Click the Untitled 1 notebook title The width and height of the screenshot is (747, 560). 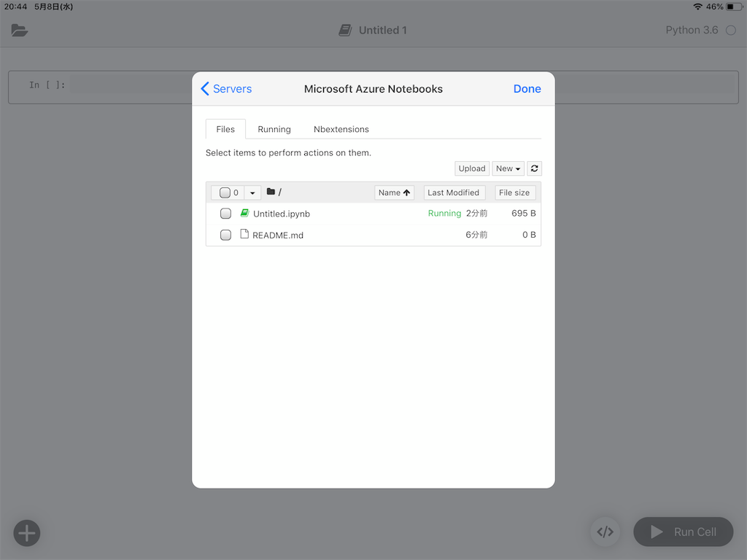[x=382, y=31]
